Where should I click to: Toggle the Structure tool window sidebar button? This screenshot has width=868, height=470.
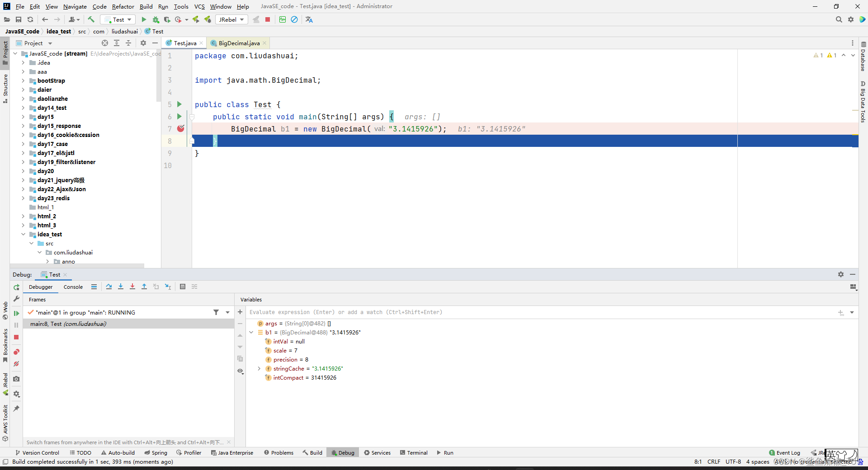click(5, 88)
